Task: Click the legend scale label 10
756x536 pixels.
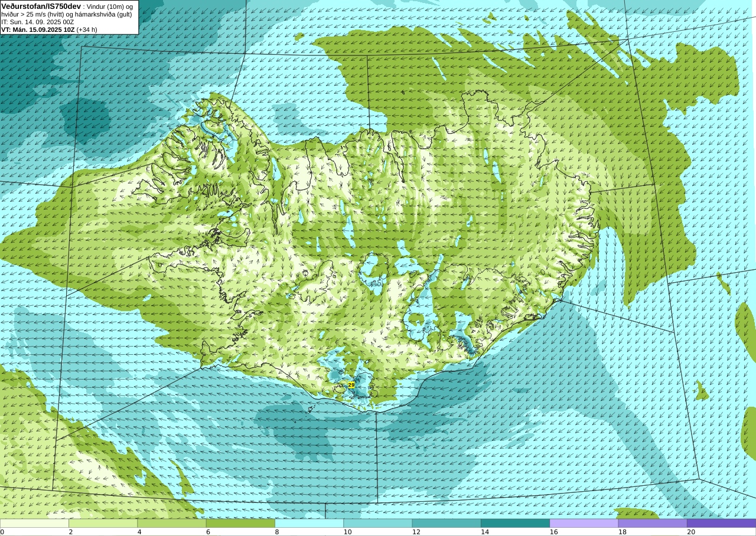Action: (x=348, y=532)
